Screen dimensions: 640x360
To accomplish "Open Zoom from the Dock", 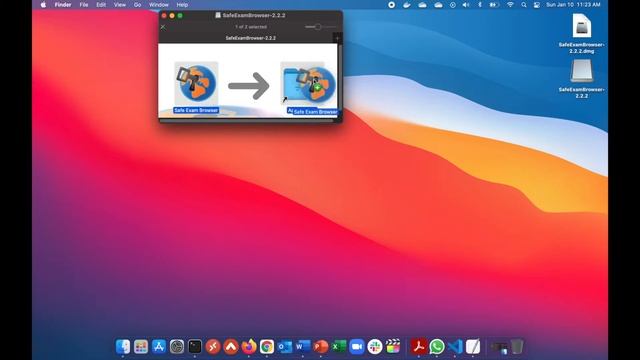I will point(356,347).
